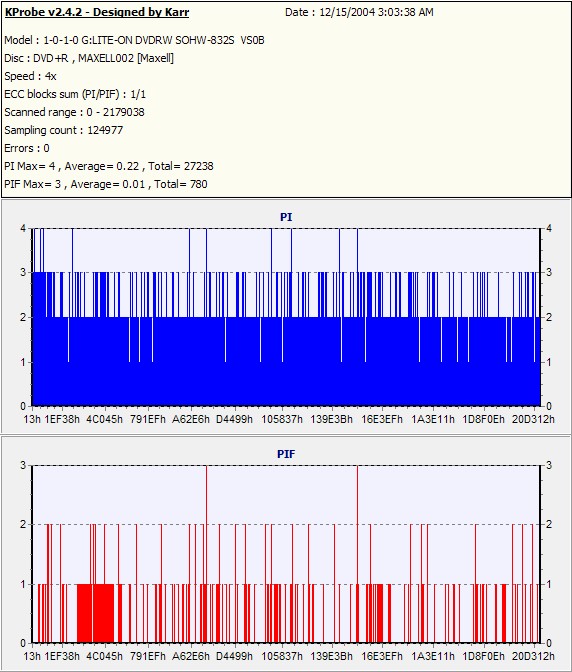This screenshot has height=672, width=572.
Task: Click the Sampling count value
Action: [105, 130]
